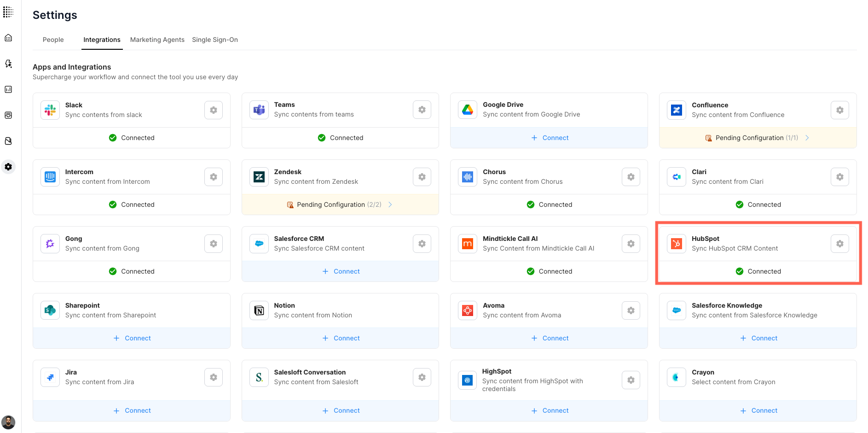Connect the Avoma integration
This screenshot has height=433, width=868.
tap(549, 338)
